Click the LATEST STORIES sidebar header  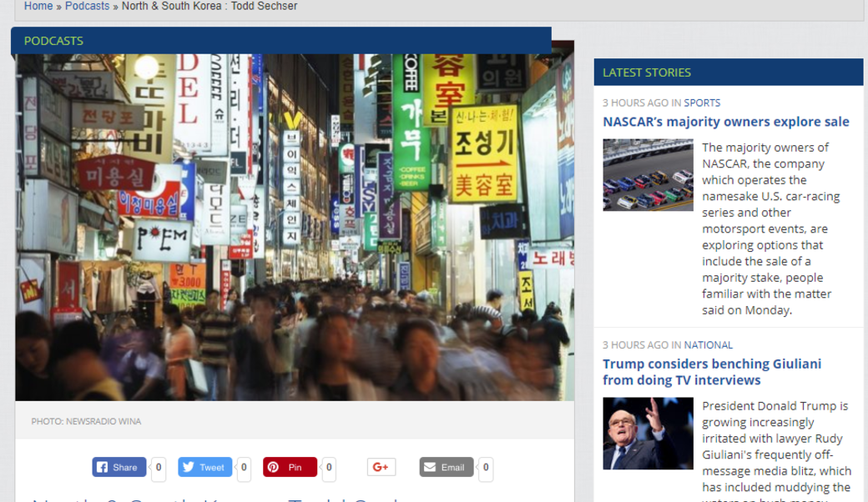[x=647, y=73]
